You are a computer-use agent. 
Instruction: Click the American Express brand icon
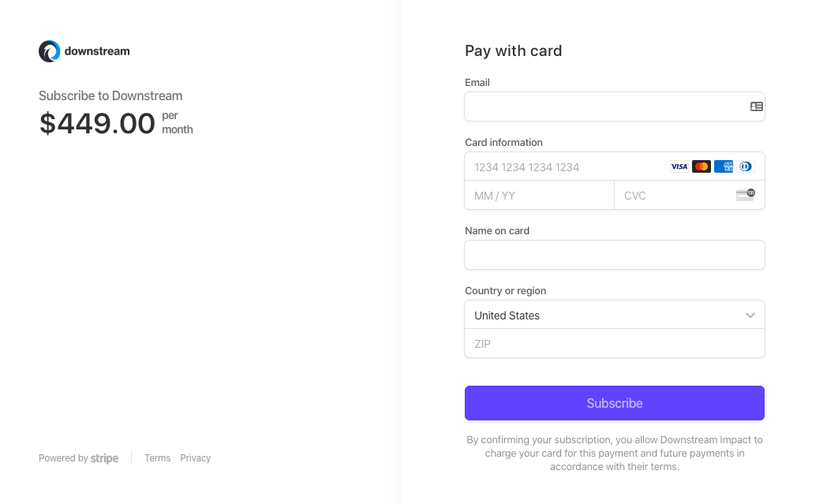tap(723, 166)
